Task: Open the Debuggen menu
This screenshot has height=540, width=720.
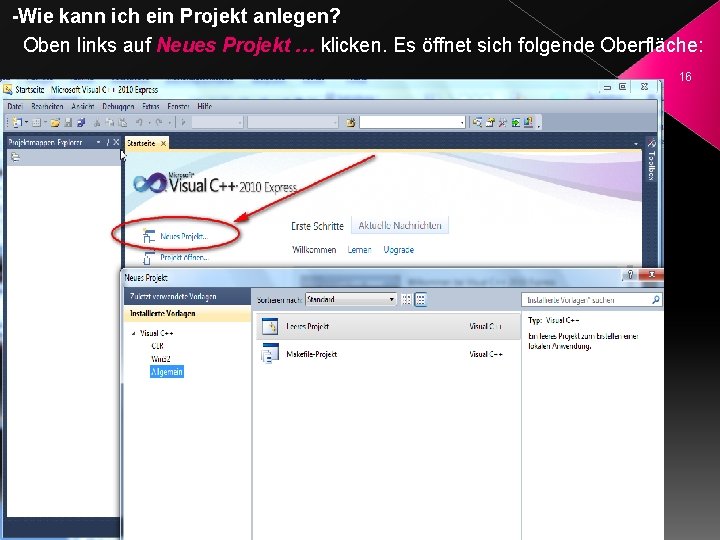Action: (118, 106)
